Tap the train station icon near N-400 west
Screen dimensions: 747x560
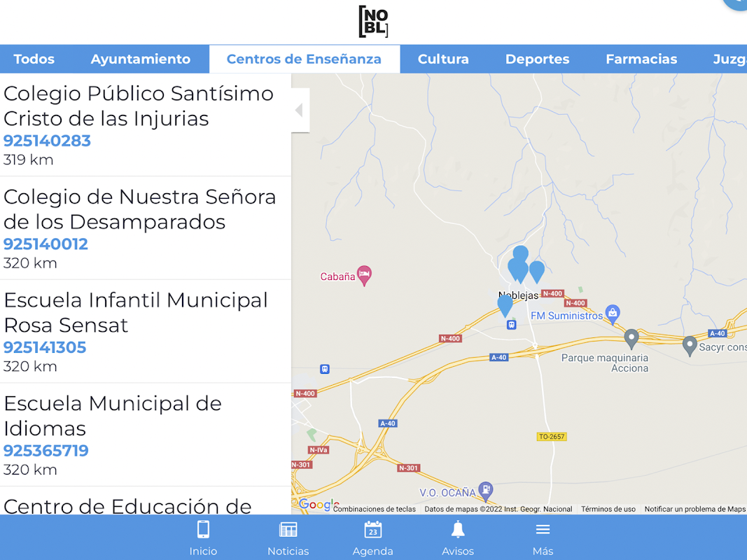coord(325,369)
